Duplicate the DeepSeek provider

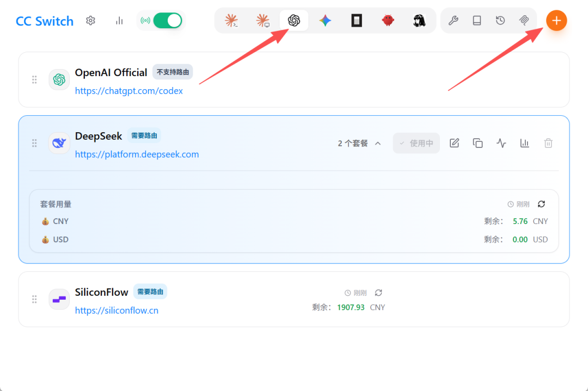point(478,143)
